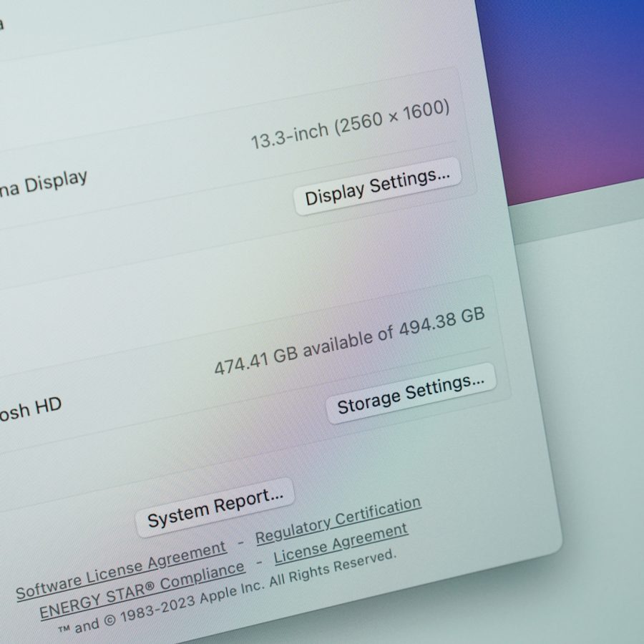Screen dimensions: 644x644
Task: Open Software License Agreement link
Action: pos(121,570)
